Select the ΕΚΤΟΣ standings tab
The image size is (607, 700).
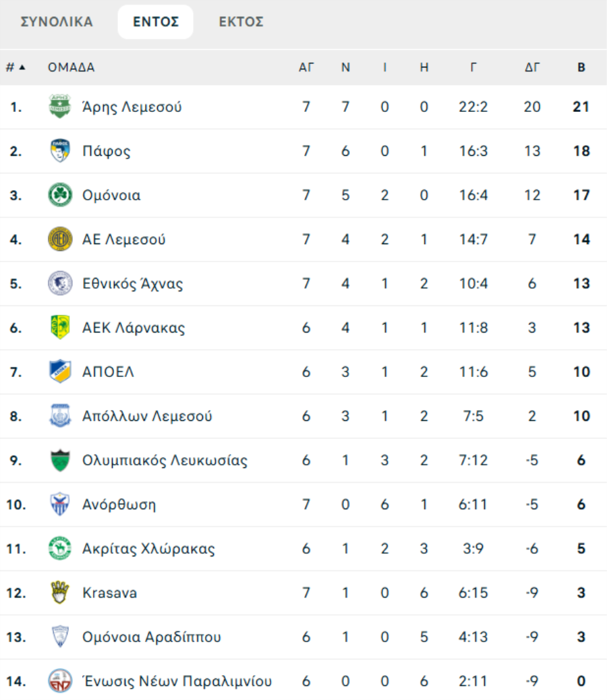click(241, 22)
